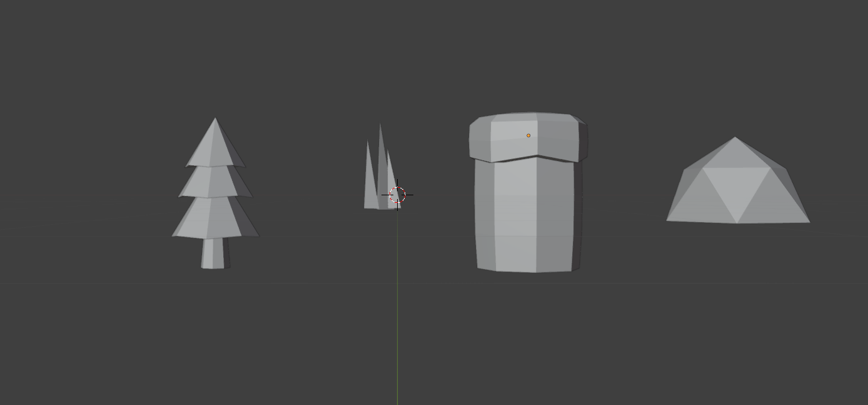Select the dome-shaped mesh object
Screen dimensions: 868x405
click(735, 188)
